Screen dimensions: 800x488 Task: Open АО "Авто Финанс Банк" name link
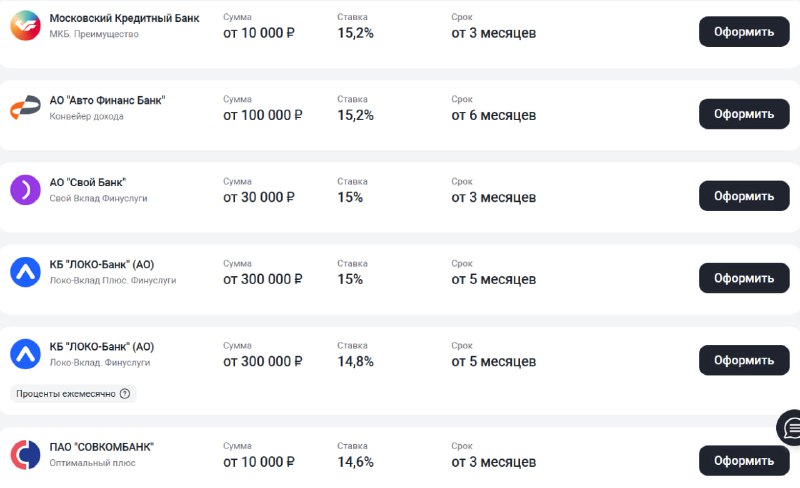coord(107,100)
